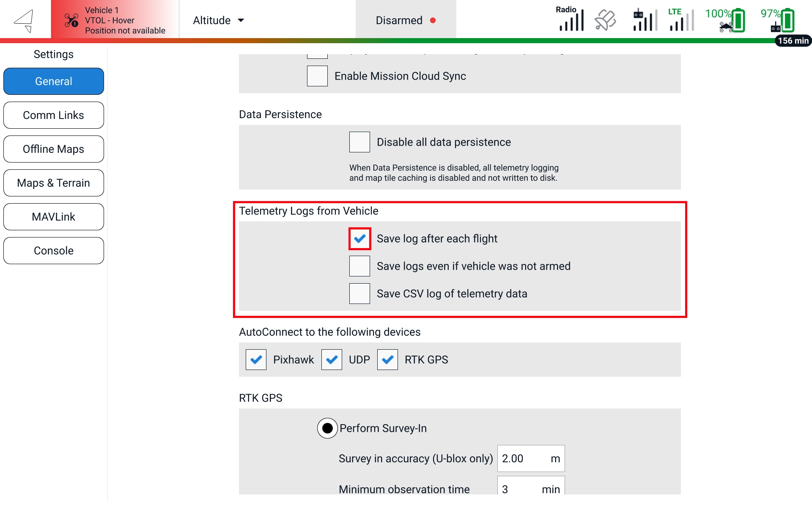Uncheck Save log after each flight
This screenshot has height=508, width=812.
click(x=359, y=239)
